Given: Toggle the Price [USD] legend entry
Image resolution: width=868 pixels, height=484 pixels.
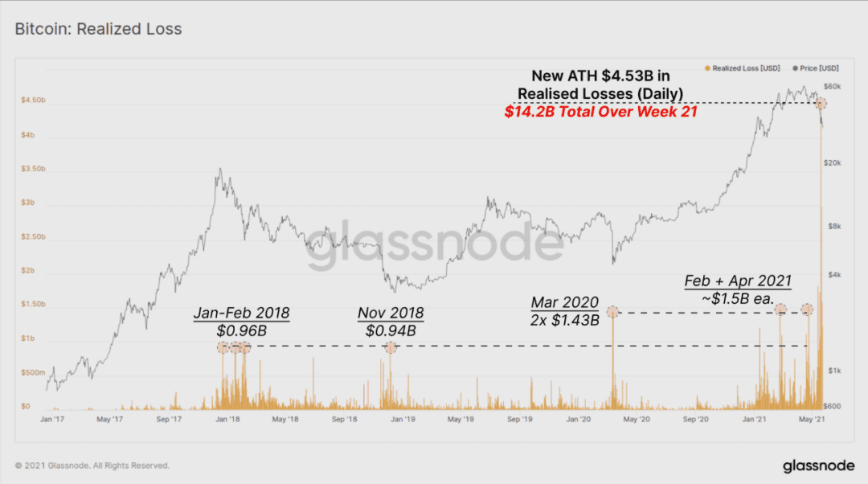Looking at the screenshot, I should (816, 68).
